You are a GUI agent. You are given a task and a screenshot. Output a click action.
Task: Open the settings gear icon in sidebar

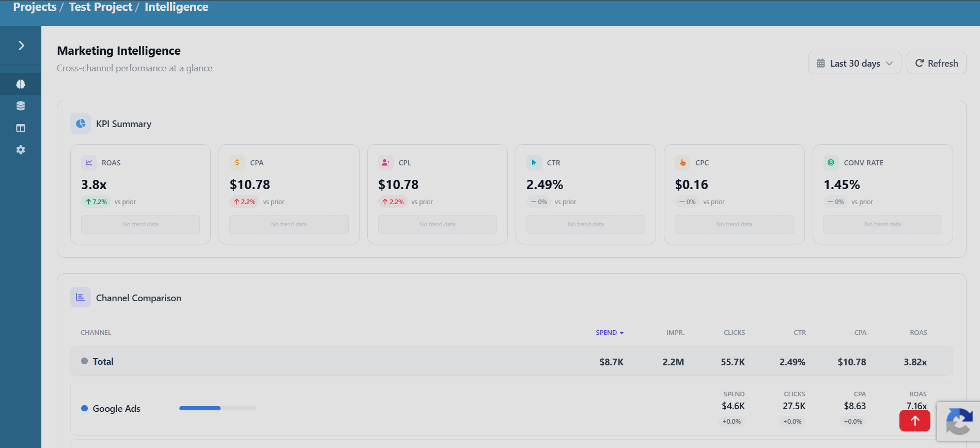[21, 150]
